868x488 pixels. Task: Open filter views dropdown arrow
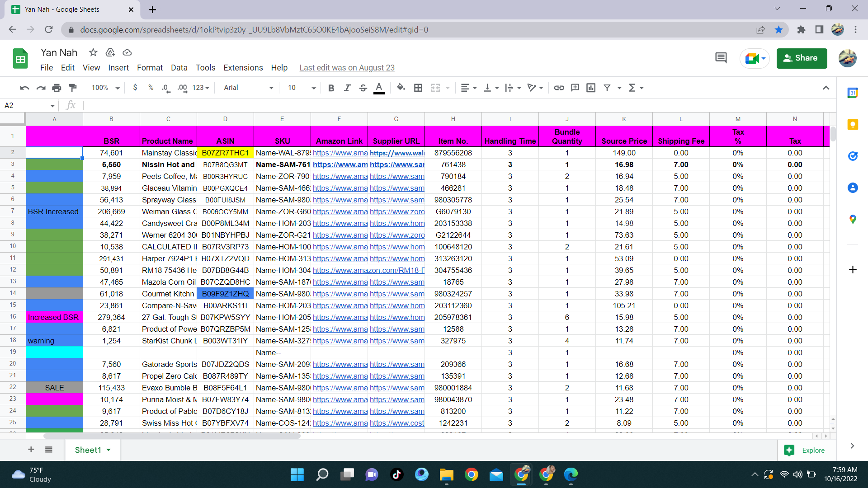click(619, 88)
